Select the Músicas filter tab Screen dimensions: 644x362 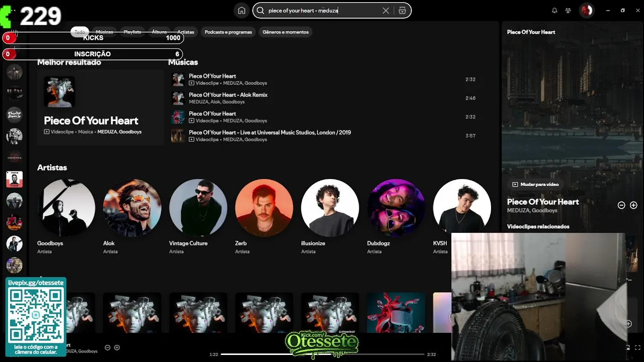tap(105, 32)
